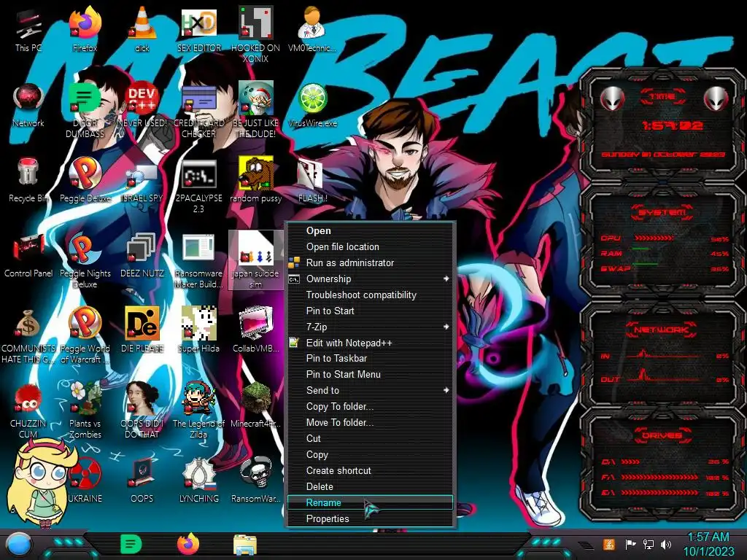The width and height of the screenshot is (747, 560).
Task: Click the Time gadget clock display
Action: tap(672, 125)
